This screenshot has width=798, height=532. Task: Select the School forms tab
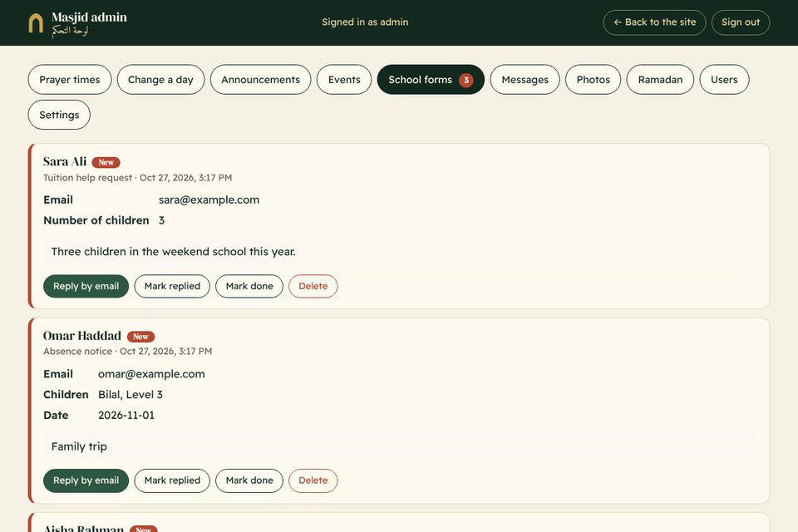click(x=431, y=80)
